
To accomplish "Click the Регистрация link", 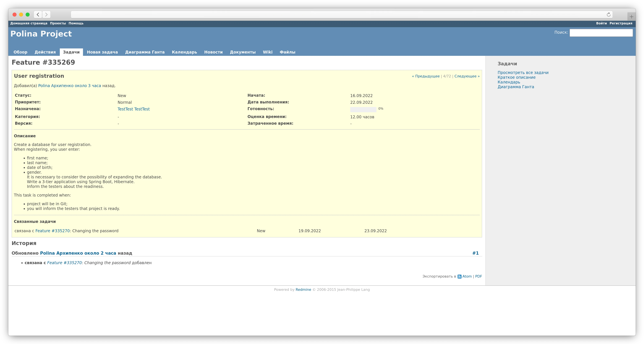I will (x=621, y=23).
